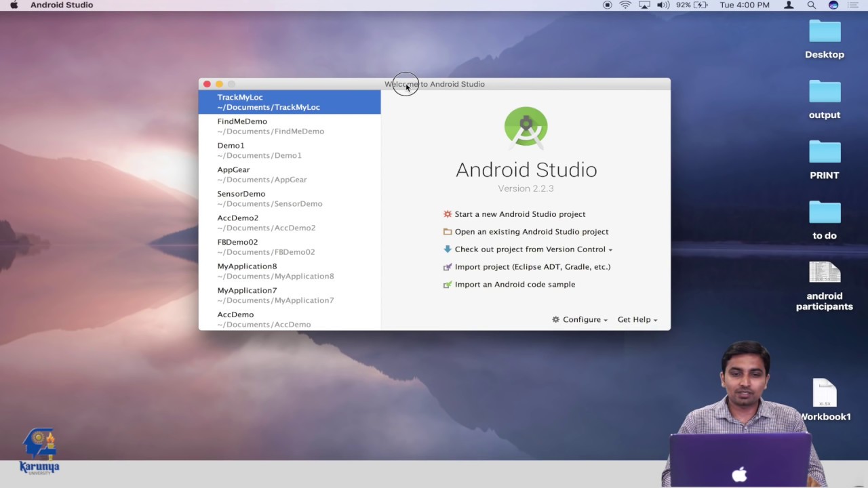
Task: Click the user account icon
Action: [789, 5]
